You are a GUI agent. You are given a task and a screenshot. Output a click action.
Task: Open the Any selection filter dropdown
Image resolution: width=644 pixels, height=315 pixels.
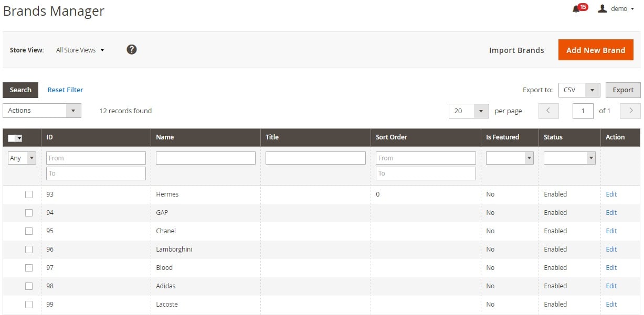tap(22, 158)
